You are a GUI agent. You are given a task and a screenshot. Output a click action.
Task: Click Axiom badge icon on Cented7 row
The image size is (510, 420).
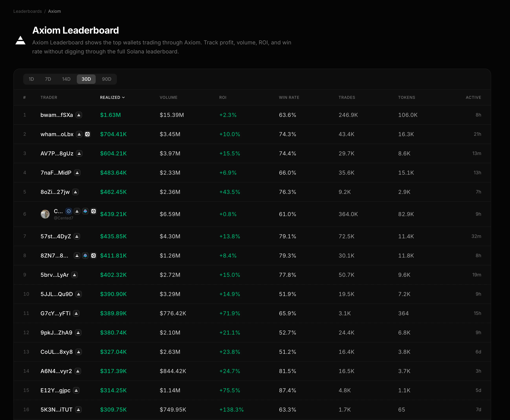77,211
